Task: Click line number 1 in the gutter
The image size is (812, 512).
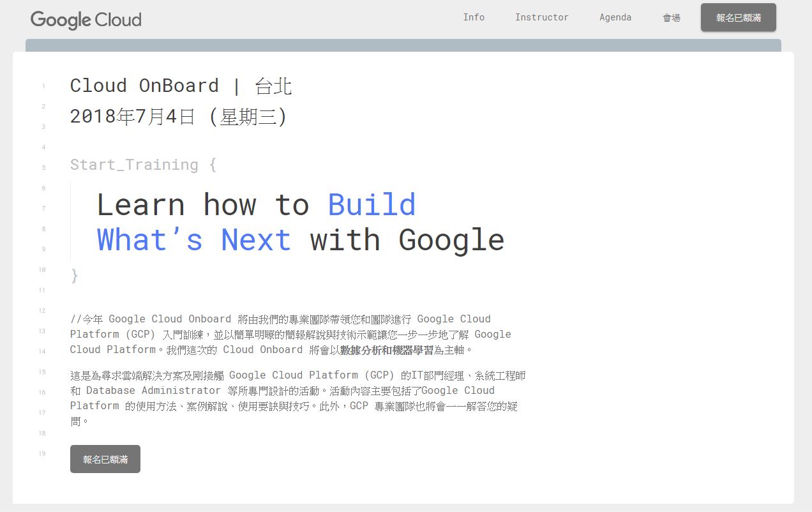Action: pyautogui.click(x=43, y=86)
